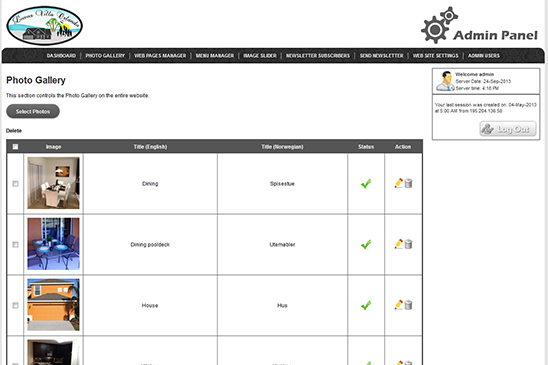The width and height of the screenshot is (548, 365).
Task: Select the 'Utemøbler' Norwegian title cell
Action: coord(282,244)
